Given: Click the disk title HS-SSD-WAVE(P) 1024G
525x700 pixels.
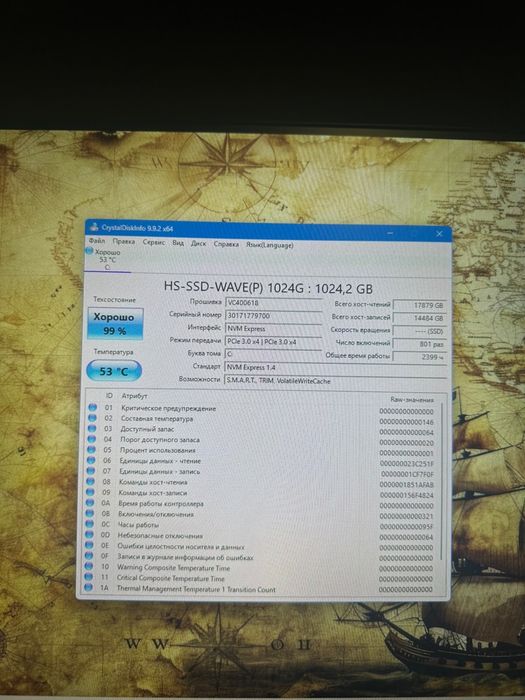Looking at the screenshot, I should pos(268,287).
